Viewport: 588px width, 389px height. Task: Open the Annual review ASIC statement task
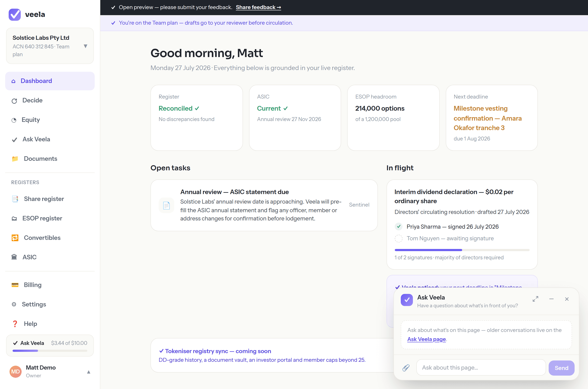point(264,206)
